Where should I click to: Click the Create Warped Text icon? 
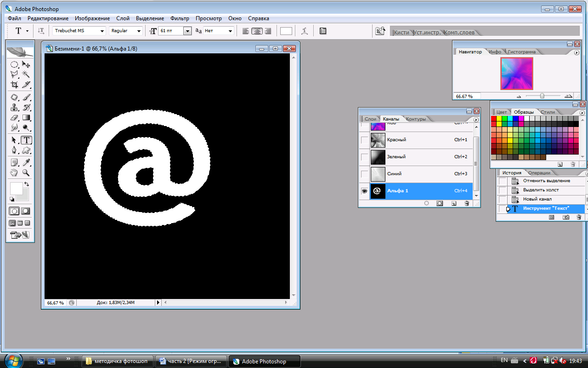coord(304,31)
